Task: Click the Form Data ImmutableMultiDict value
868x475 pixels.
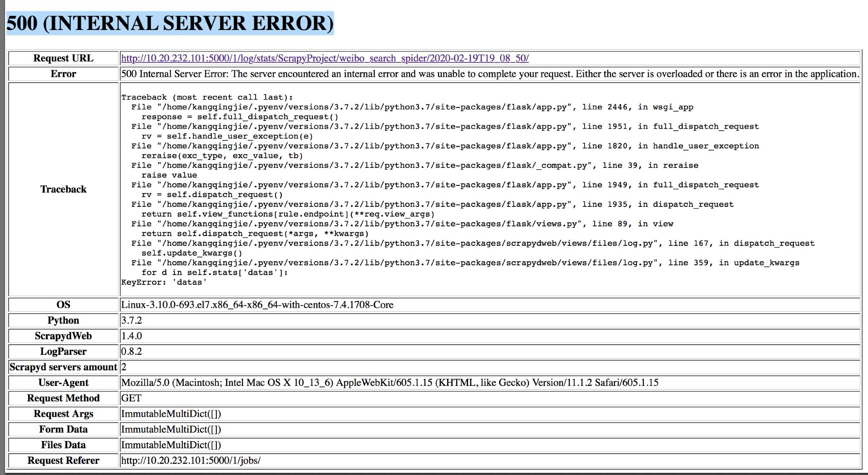Action: (171, 429)
